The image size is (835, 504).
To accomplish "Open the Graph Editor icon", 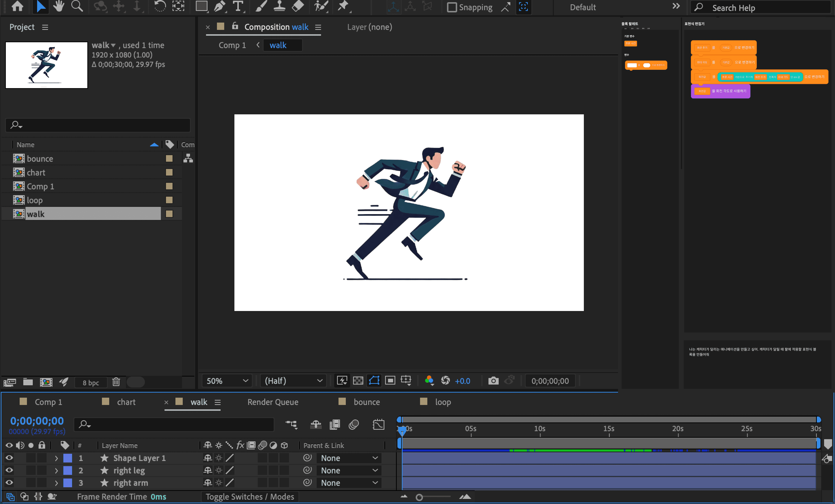I will coord(378,424).
